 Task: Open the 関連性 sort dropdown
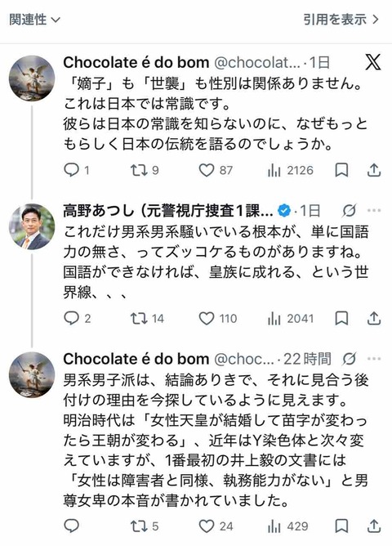(34, 20)
